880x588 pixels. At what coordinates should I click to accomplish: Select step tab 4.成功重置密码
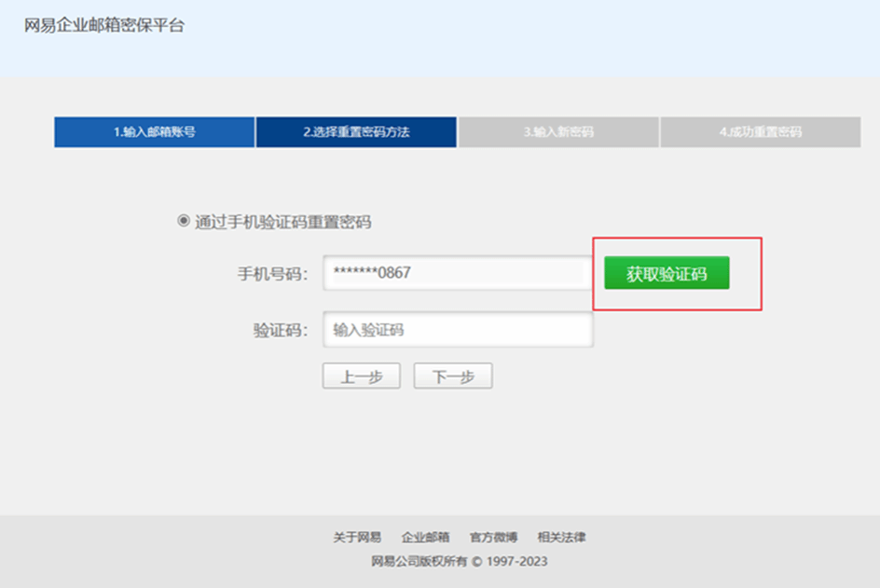click(x=761, y=131)
